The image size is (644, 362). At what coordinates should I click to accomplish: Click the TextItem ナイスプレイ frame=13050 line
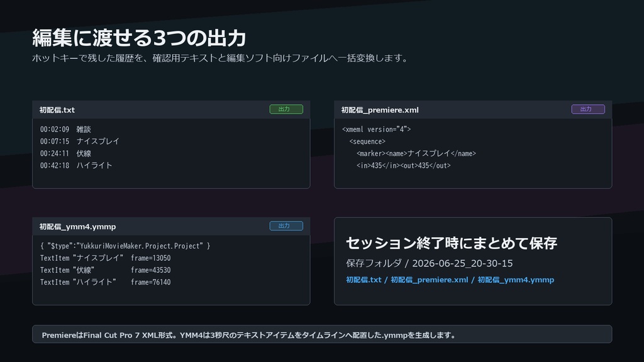click(x=105, y=258)
